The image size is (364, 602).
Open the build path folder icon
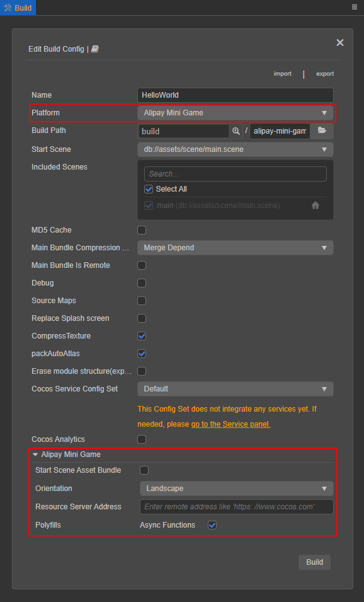tap(322, 130)
